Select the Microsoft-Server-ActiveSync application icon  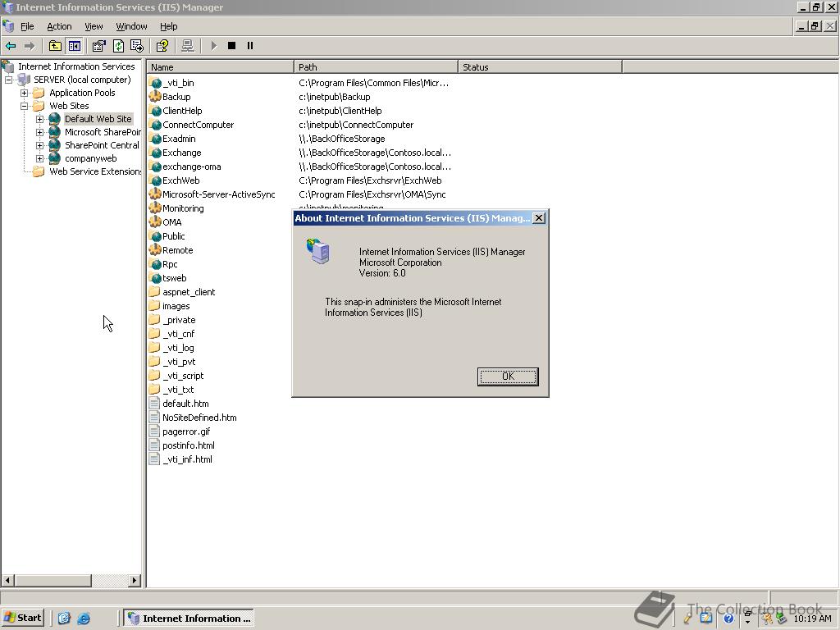tap(155, 194)
